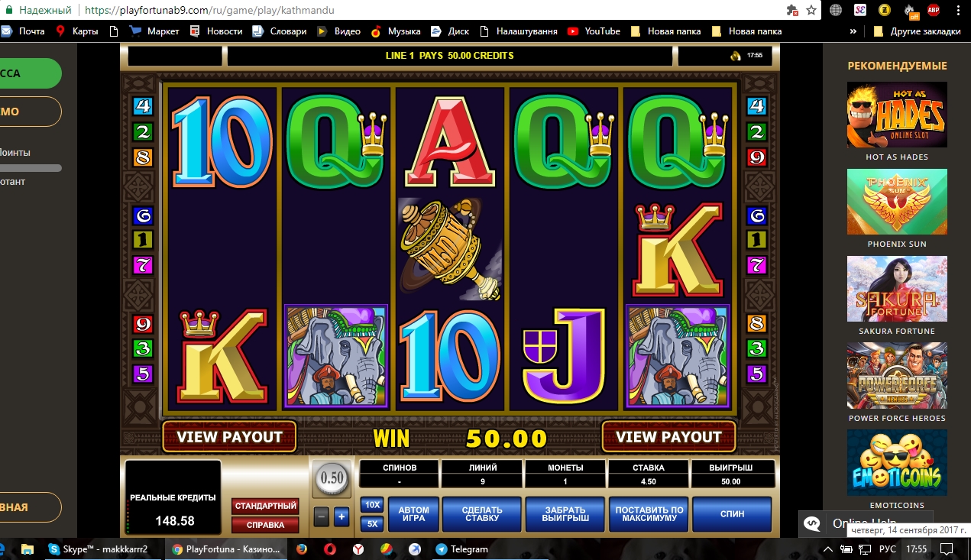Expand hidden bookmarks chevron
The image size is (971, 560).
pyautogui.click(x=853, y=31)
